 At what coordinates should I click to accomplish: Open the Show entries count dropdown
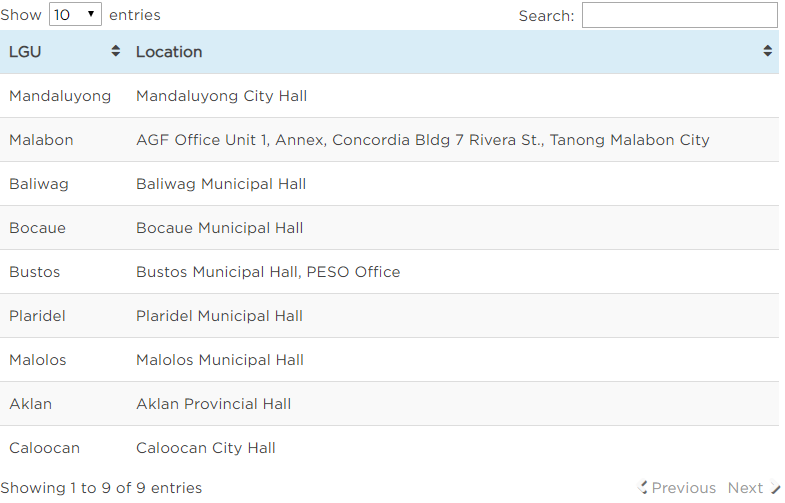(x=75, y=15)
